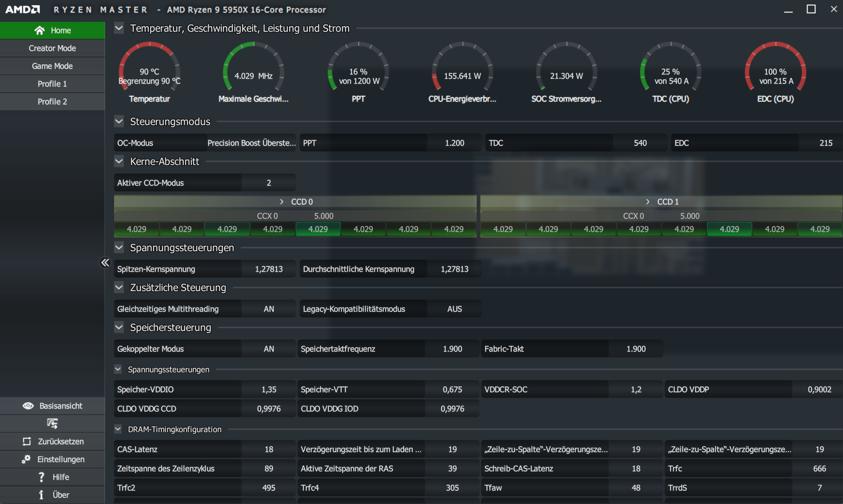Expand the CCD 0 chevron
The width and height of the screenshot is (843, 504).
click(x=282, y=202)
